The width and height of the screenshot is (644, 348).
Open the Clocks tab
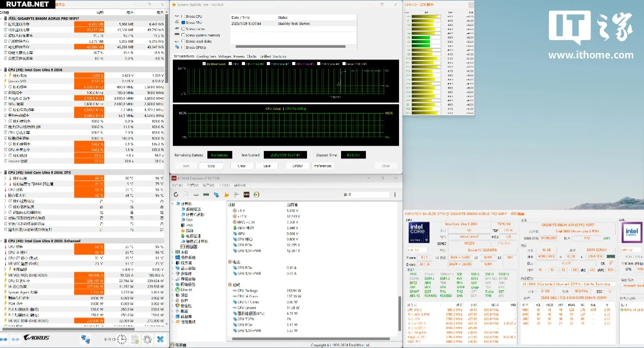[x=252, y=56]
